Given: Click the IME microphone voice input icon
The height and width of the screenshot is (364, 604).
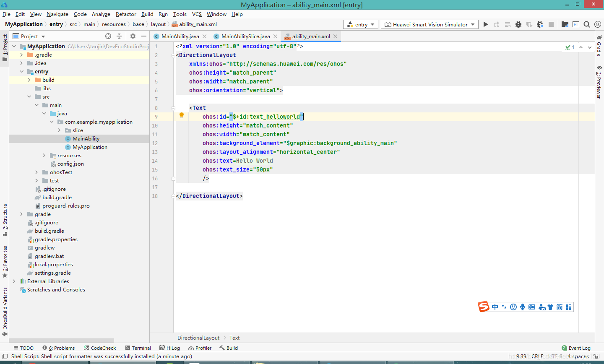Looking at the screenshot, I should click(523, 307).
